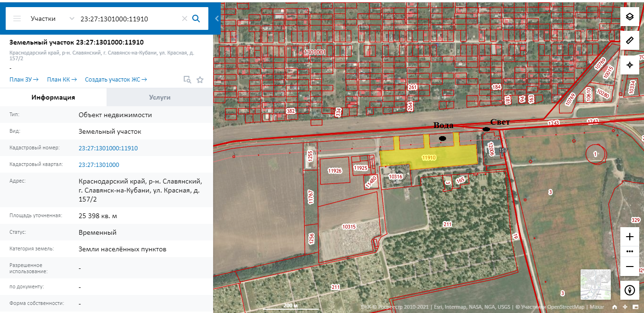The image size is (644, 313).
Task: Open cadastral quarter 23:27:1301000 link
Action: point(99,165)
